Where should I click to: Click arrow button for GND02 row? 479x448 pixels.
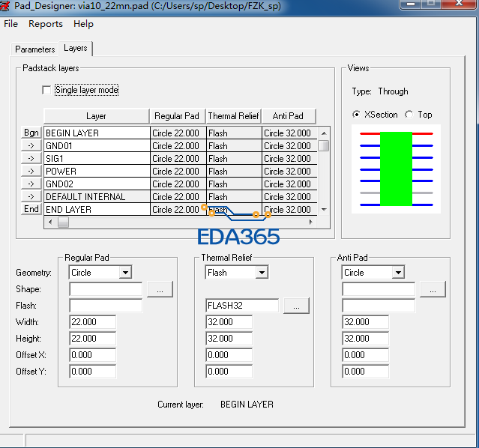pos(31,184)
